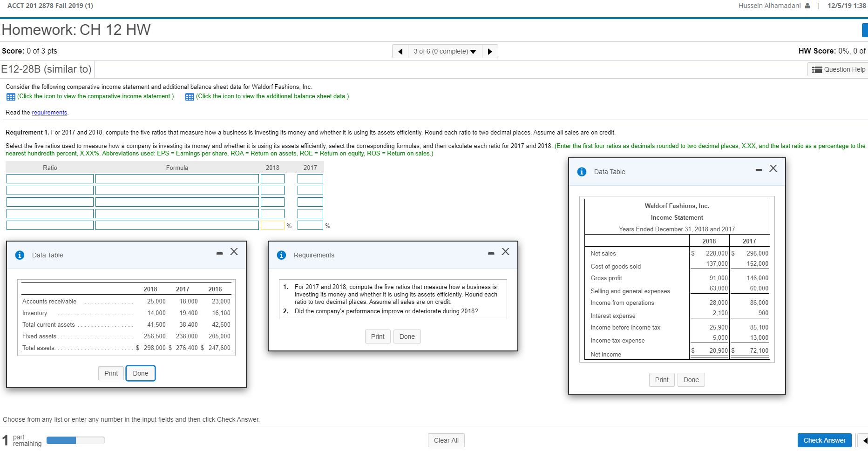Open the requirements link
Viewport: 868px width, 451px height.
[x=49, y=112]
